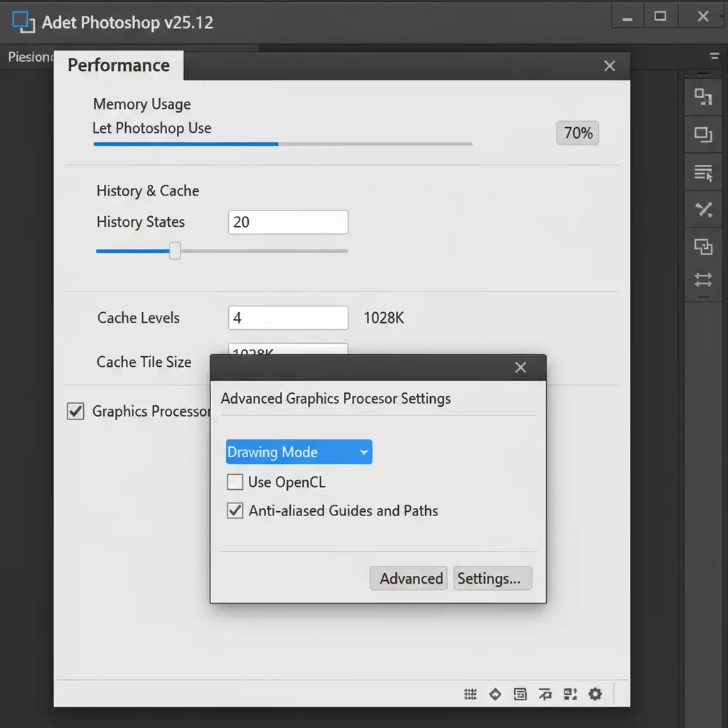728x728 pixels.
Task: Open the Drawing Mode dropdown
Action: click(x=299, y=452)
